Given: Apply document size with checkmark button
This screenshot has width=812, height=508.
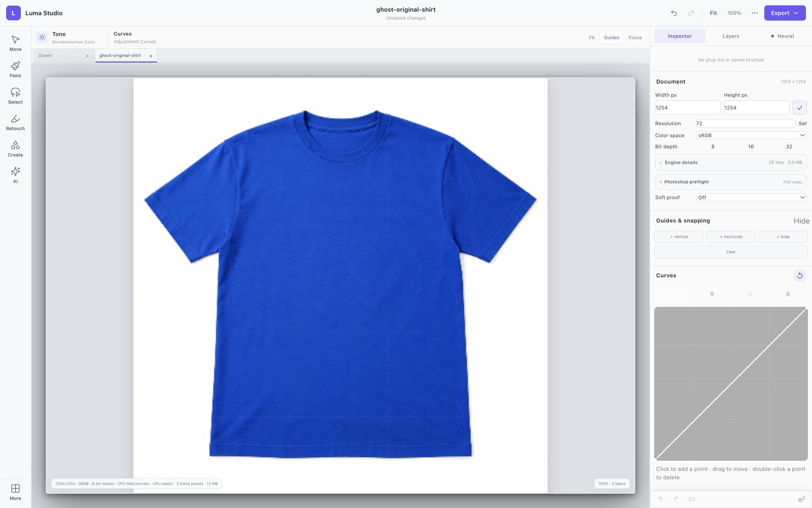Looking at the screenshot, I should (799, 108).
